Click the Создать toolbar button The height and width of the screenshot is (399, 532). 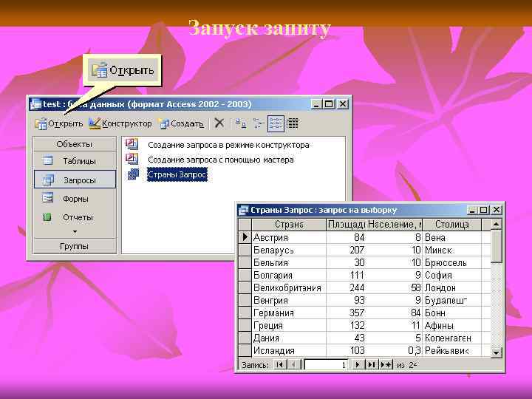(x=182, y=123)
